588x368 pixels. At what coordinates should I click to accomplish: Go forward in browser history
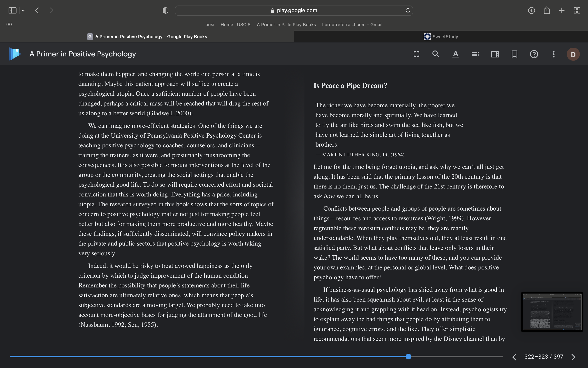(51, 10)
